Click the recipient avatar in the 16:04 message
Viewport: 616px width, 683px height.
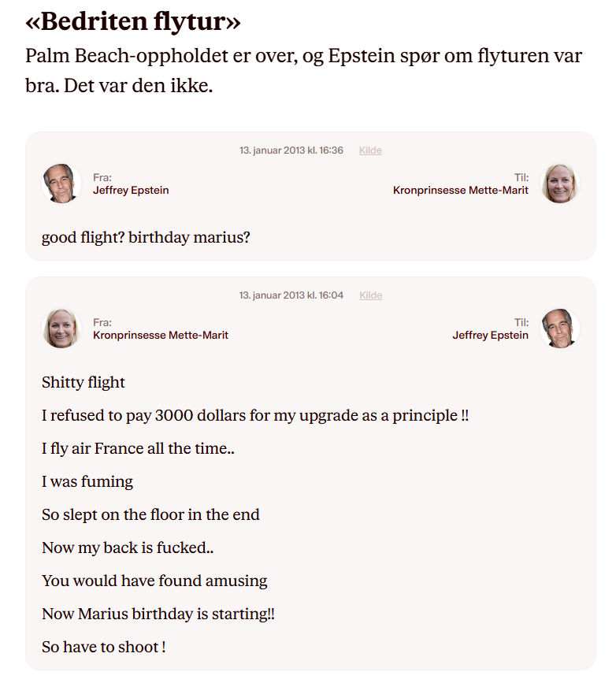(560, 329)
